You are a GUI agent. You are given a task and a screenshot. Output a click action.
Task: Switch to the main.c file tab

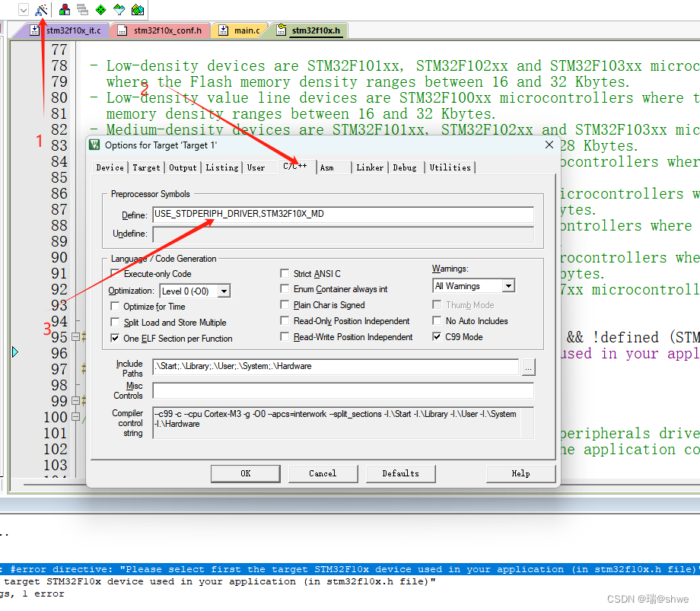[x=247, y=30]
